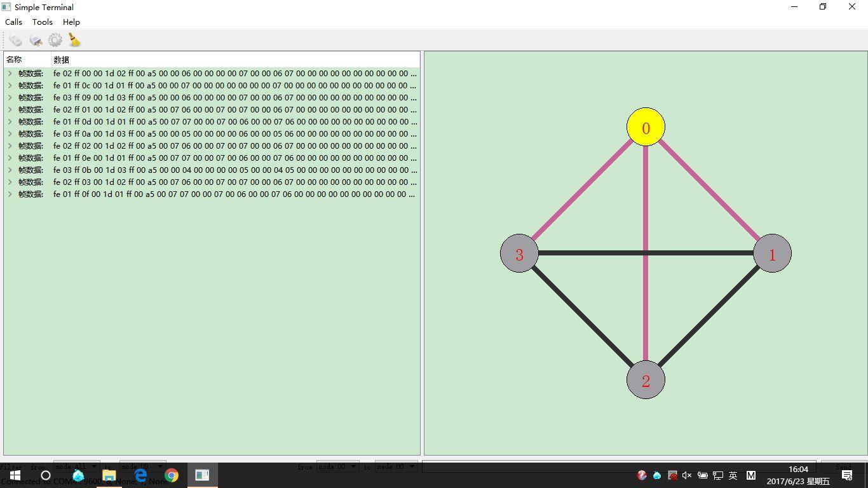Click the Connect plug toolbar icon
Image resolution: width=868 pixels, height=488 pixels.
[15, 41]
